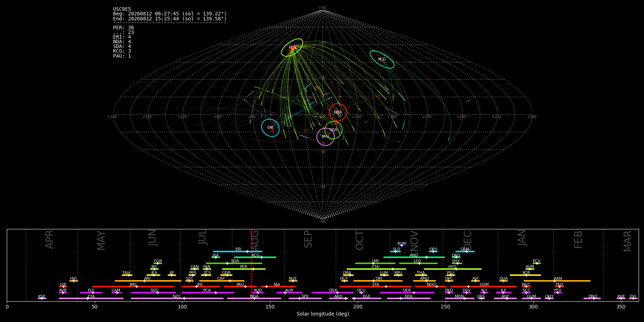
Task: Select the LEO shower bar
Action: pos(418,263)
